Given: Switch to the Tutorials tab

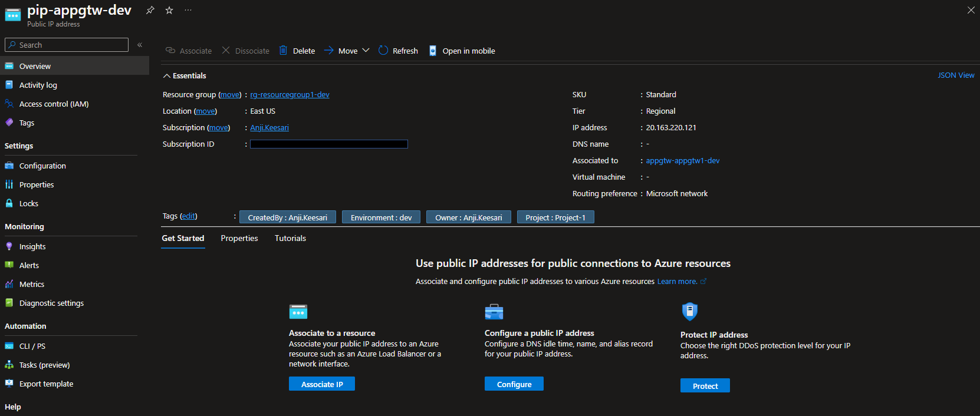Looking at the screenshot, I should 290,238.
